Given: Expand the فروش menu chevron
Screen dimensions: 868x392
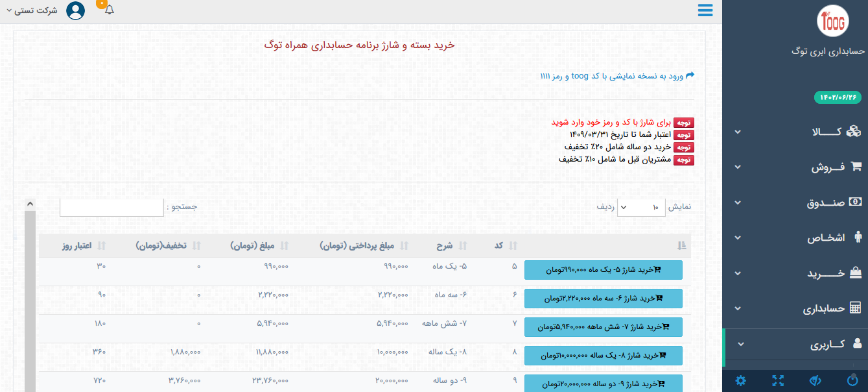Looking at the screenshot, I should tap(738, 167).
